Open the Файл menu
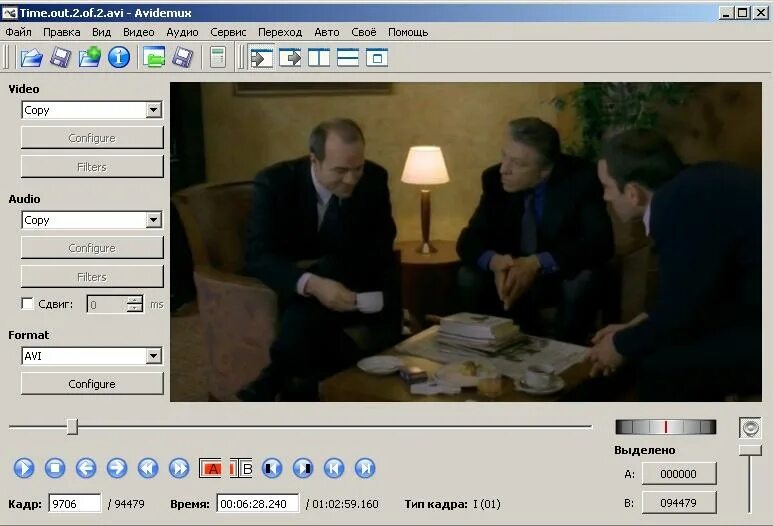This screenshot has height=526, width=773. click(x=18, y=33)
